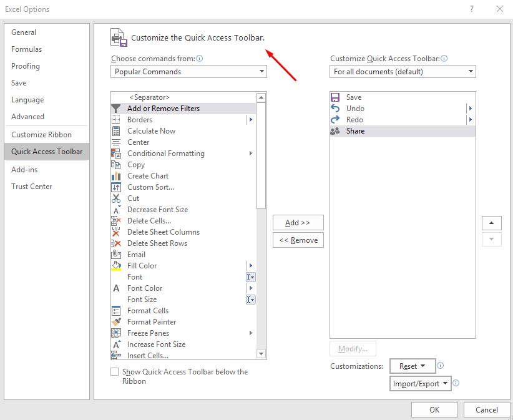
Task: Click the Share people icon in toolbar list
Action: 335,131
